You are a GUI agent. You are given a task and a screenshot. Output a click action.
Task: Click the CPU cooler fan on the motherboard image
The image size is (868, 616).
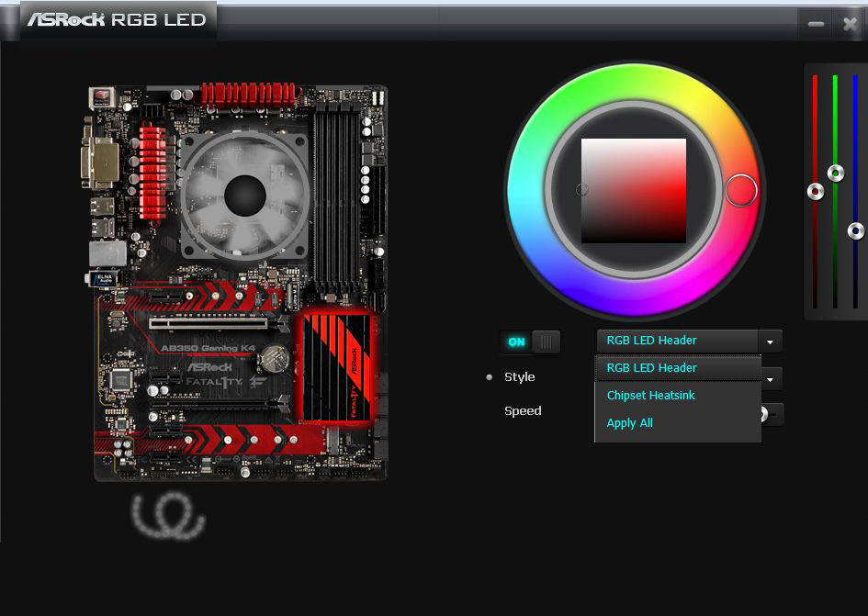(245, 195)
